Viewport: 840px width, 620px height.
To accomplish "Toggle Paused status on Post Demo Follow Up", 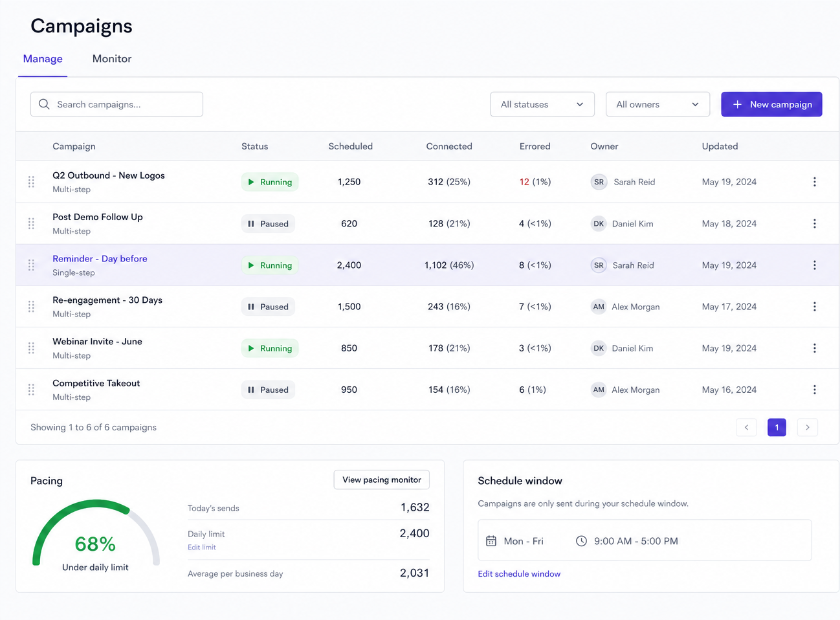I will click(268, 223).
